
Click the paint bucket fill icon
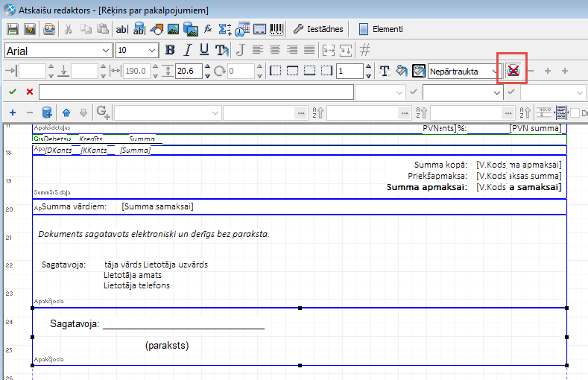(x=402, y=71)
